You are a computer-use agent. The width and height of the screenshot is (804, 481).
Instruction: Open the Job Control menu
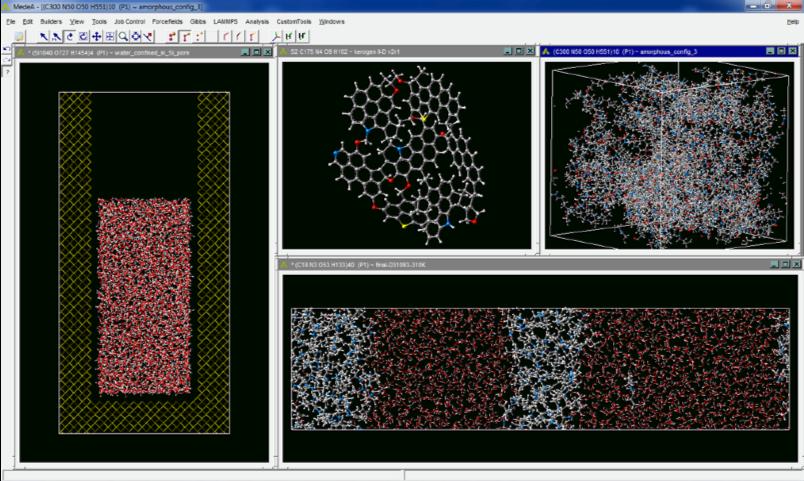coord(130,21)
